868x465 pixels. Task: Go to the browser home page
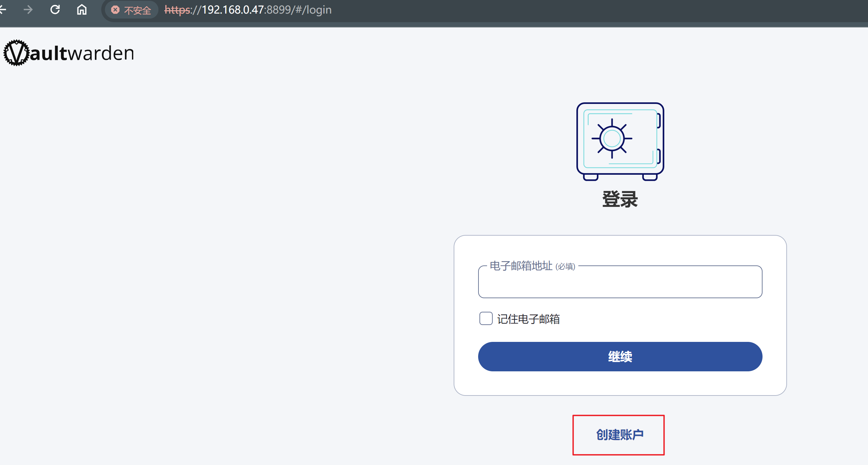click(x=82, y=10)
